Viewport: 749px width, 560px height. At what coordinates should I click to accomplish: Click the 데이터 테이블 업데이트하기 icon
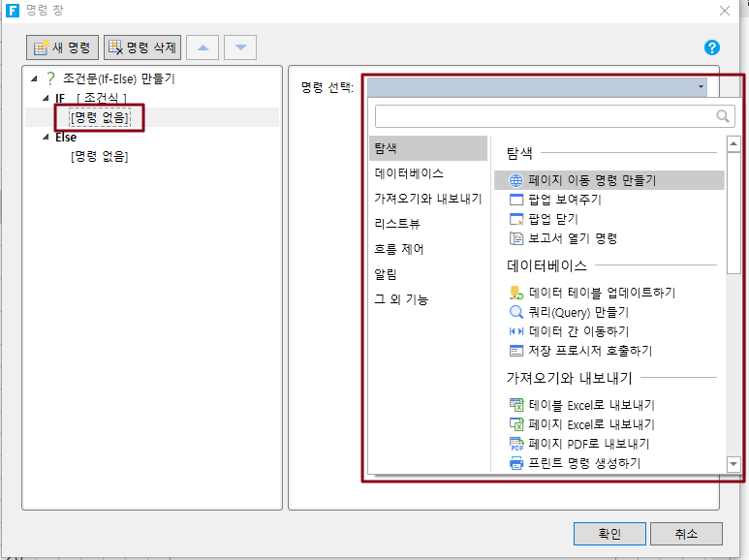point(516,293)
